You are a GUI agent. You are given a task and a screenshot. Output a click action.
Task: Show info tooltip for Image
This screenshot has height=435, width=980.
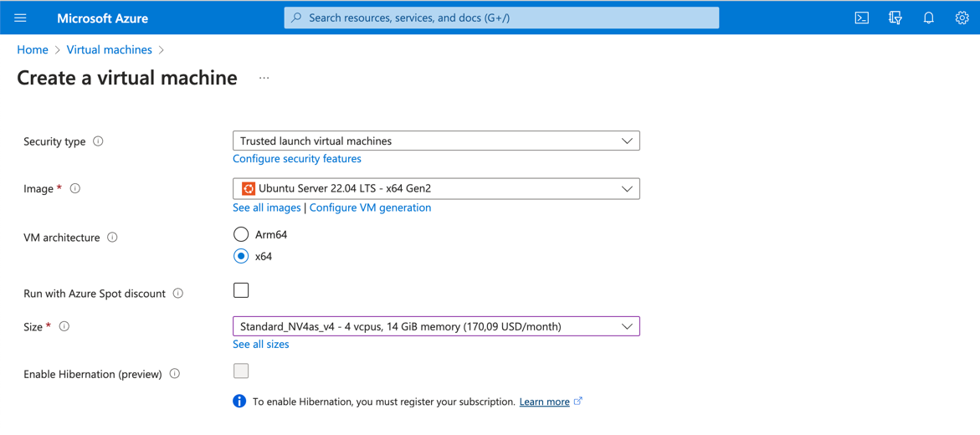tap(75, 188)
